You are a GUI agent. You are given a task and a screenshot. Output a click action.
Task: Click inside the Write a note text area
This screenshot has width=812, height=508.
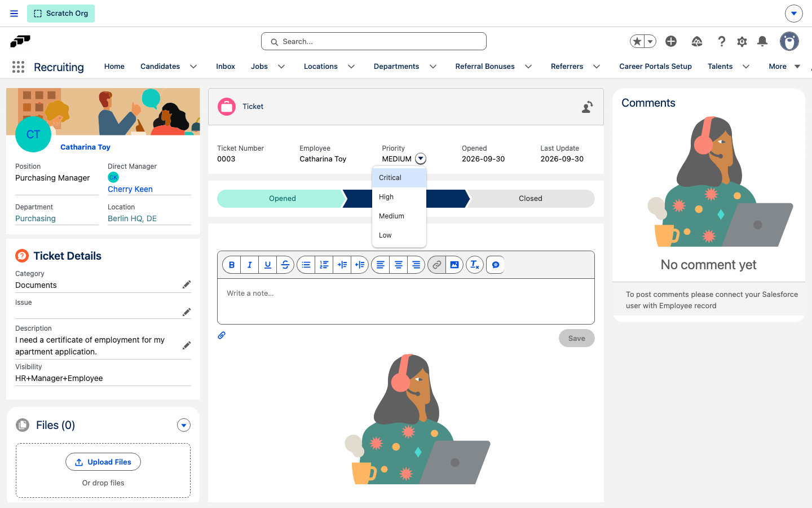pos(406,301)
